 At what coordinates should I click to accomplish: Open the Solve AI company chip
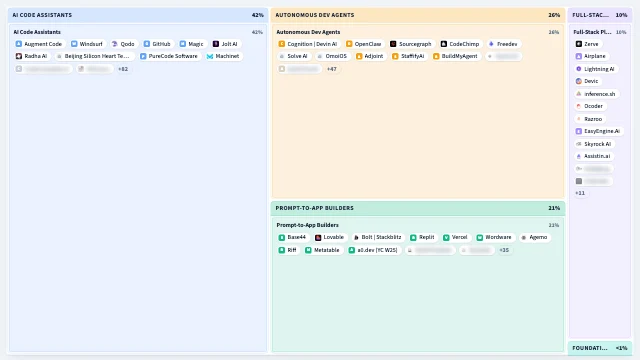pyautogui.click(x=293, y=56)
